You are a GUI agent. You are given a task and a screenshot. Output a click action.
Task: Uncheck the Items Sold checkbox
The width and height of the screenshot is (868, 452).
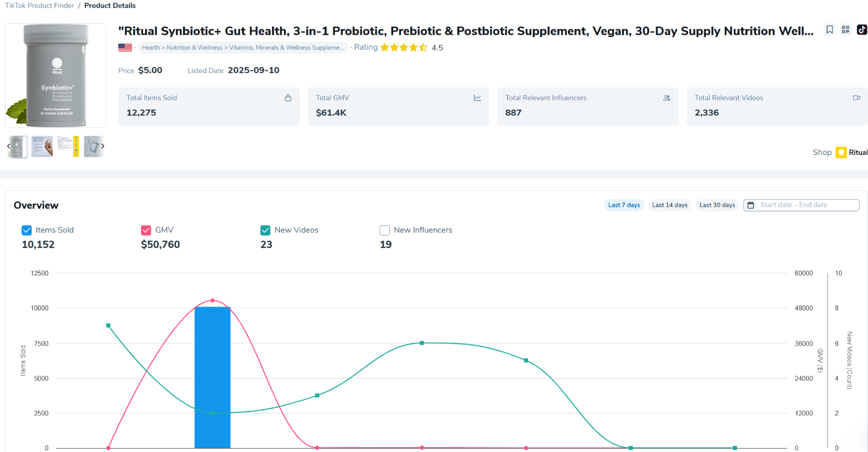[x=27, y=230]
